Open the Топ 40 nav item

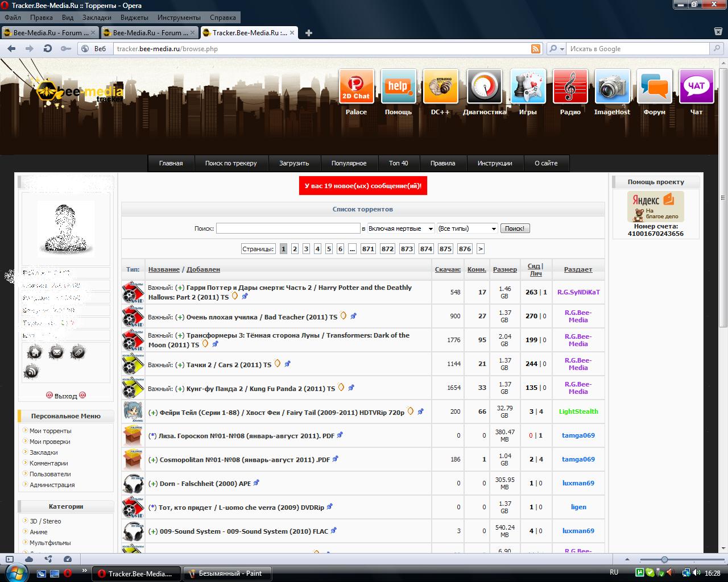coord(398,163)
